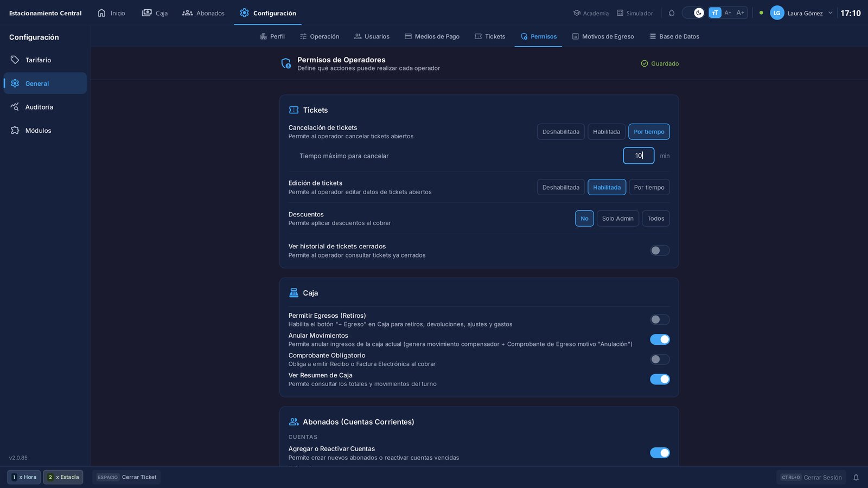Click Cerrar Sesión at the bottom

[811, 478]
